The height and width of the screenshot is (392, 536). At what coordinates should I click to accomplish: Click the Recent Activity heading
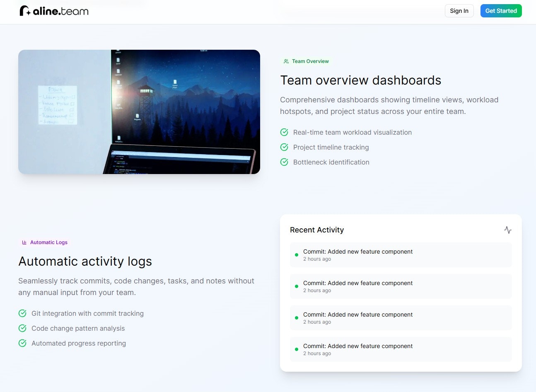[316, 230]
